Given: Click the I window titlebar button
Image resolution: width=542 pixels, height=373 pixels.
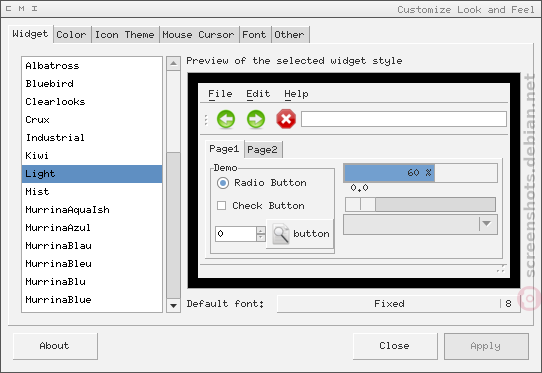Looking at the screenshot, I should pos(34,9).
